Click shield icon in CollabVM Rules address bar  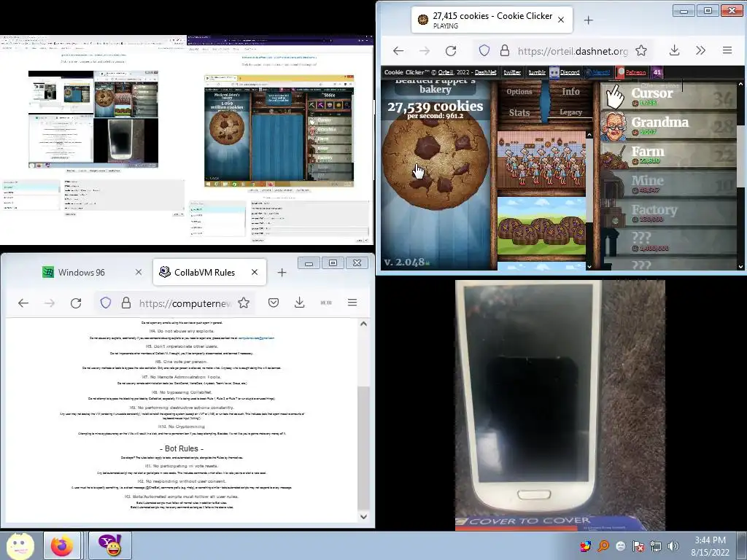click(106, 303)
